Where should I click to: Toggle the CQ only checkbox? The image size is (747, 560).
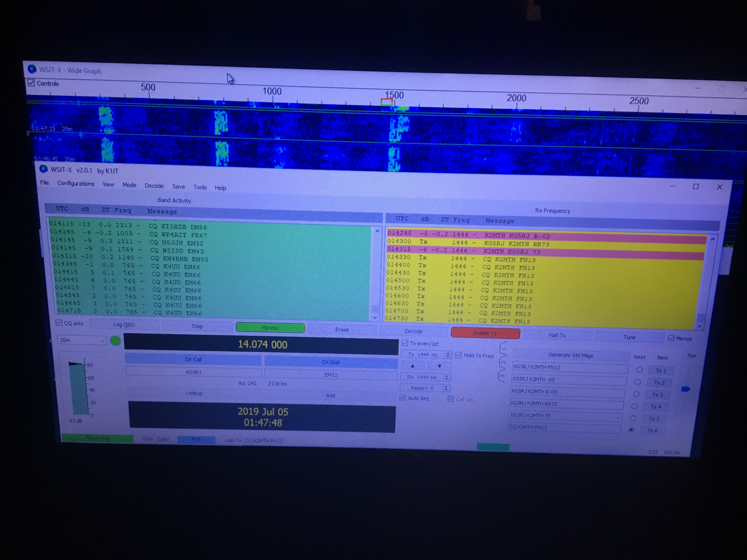tap(59, 323)
